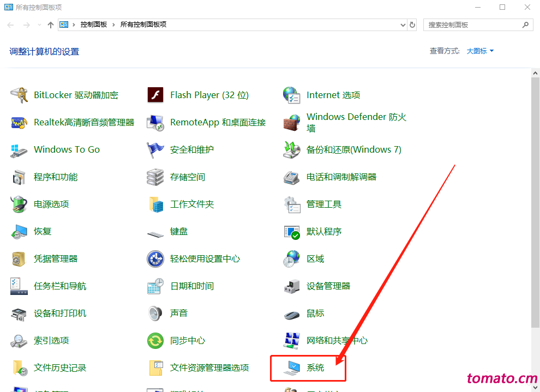Open the BitLocker drive encryption icon
This screenshot has width=540, height=392.
point(19,95)
